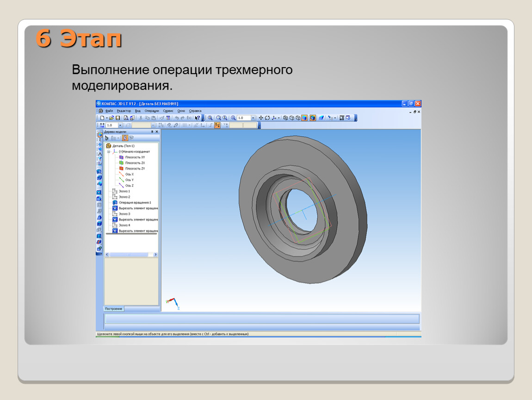Click the Save document icon
This screenshot has height=400, width=532.
[x=118, y=118]
